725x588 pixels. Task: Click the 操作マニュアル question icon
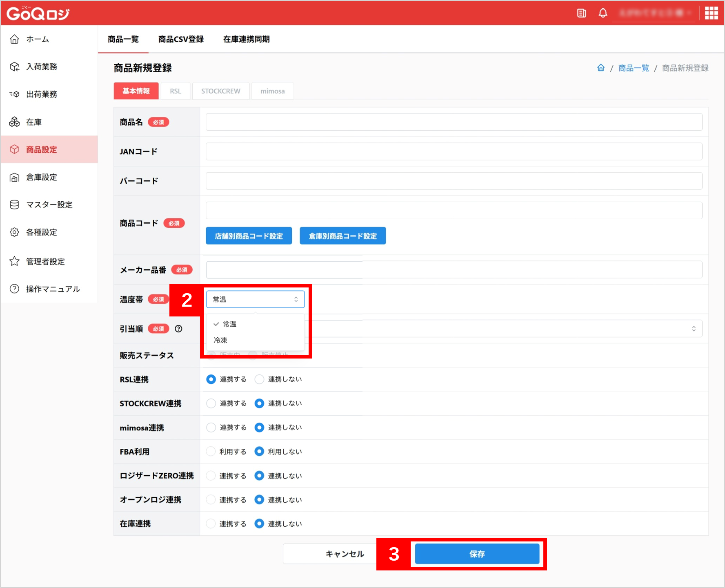[x=14, y=289]
